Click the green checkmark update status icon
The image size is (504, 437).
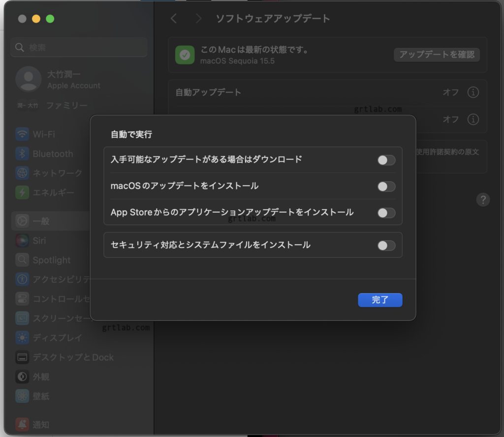pos(185,55)
